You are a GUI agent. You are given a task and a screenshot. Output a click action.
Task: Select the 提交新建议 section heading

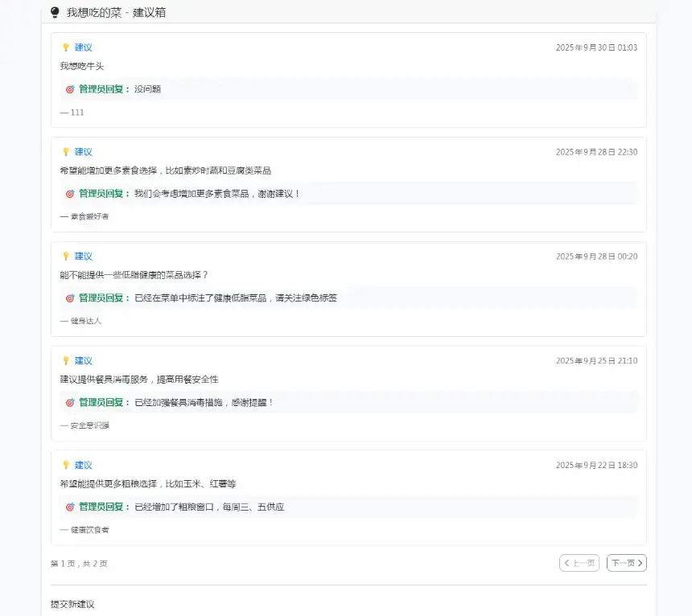(x=72, y=603)
